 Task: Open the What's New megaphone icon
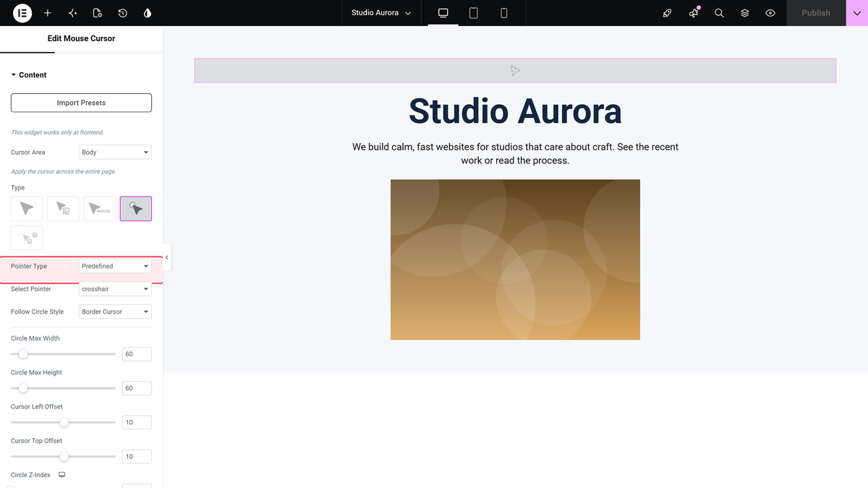[694, 13]
